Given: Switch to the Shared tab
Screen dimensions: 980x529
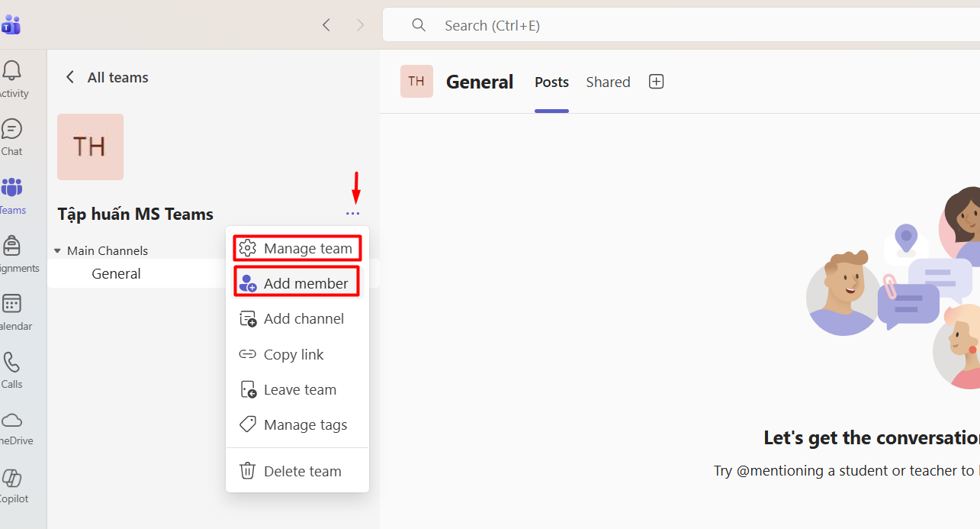Looking at the screenshot, I should [x=608, y=82].
